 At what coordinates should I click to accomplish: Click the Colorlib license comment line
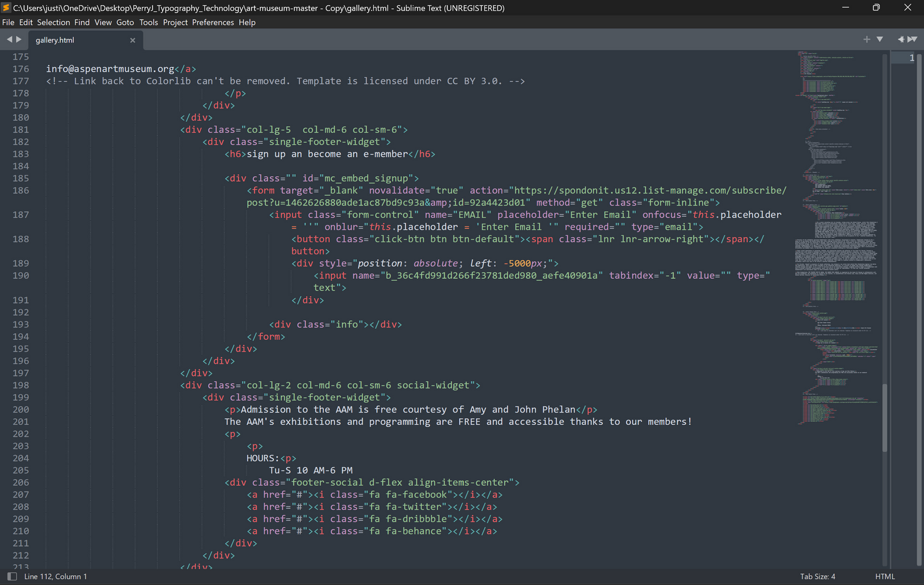[x=285, y=81]
